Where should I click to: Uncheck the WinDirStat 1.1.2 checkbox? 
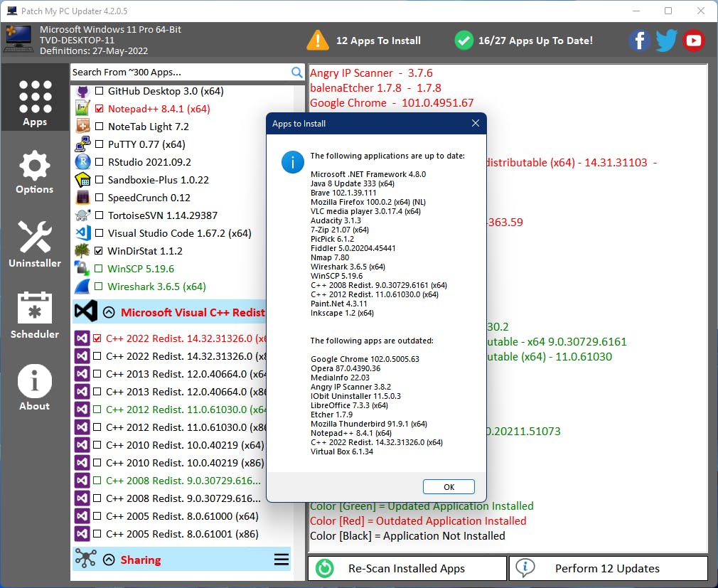98,250
